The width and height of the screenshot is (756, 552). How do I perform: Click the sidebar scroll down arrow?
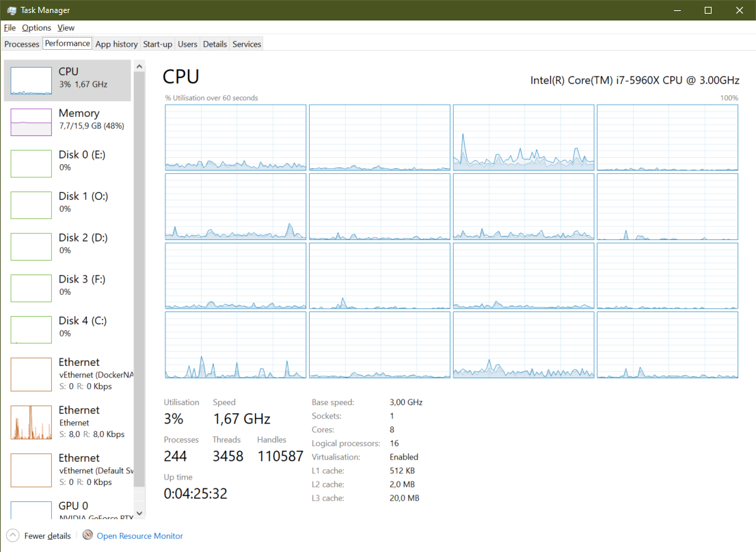139,513
